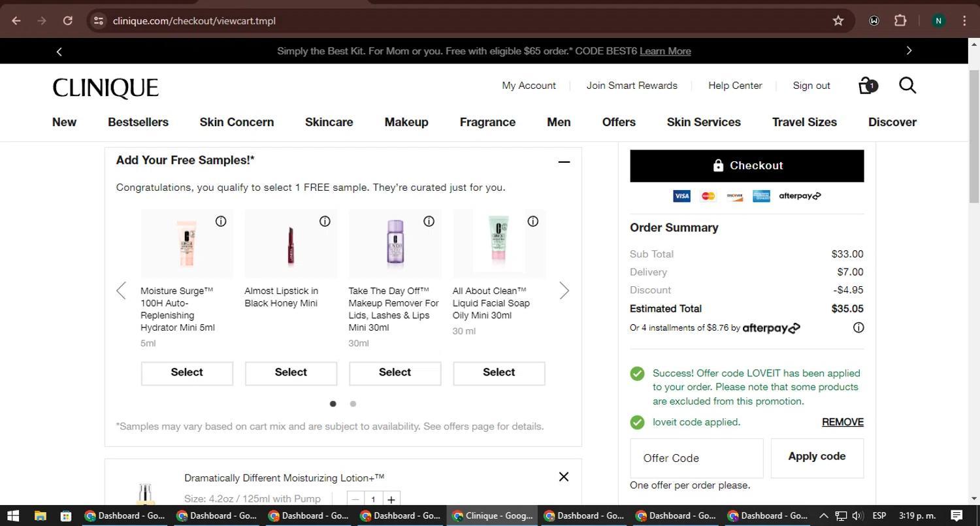980x526 pixels.
Task: Show next samples in the carousel
Action: tap(564, 291)
